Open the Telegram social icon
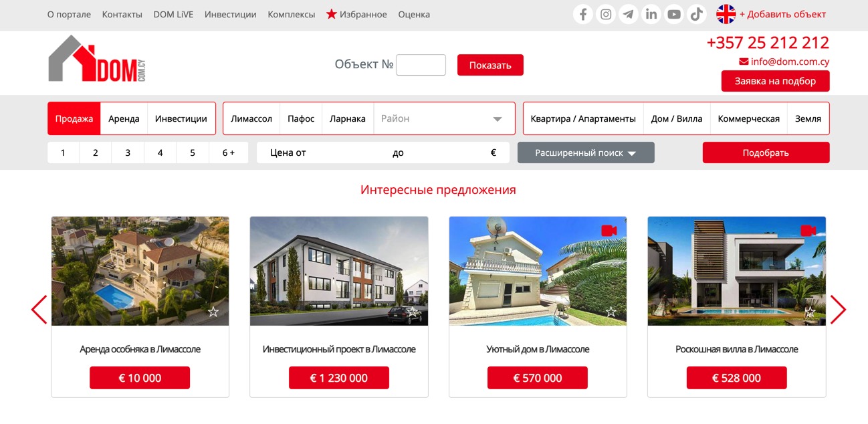The height and width of the screenshot is (424, 868). 629,14
